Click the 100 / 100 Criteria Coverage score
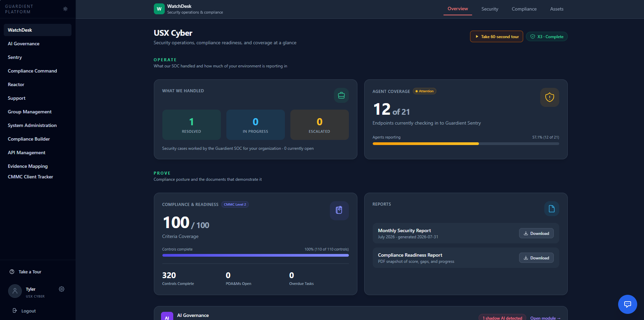The image size is (644, 320). 186,223
